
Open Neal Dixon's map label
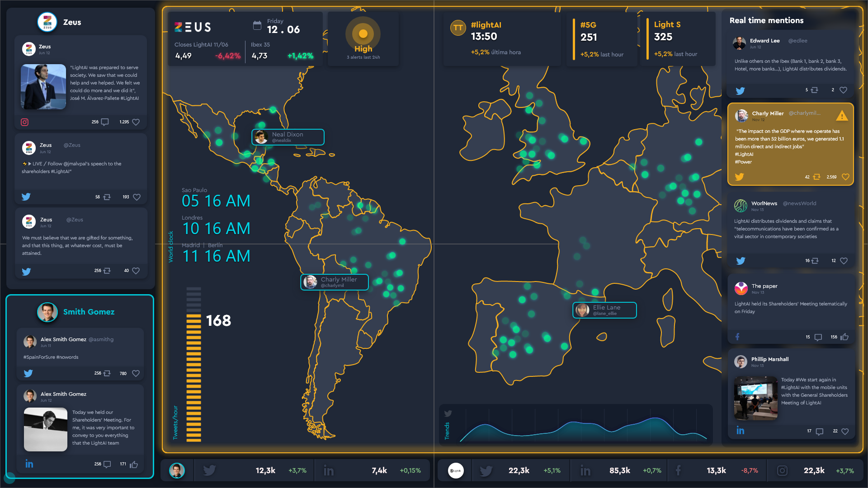click(288, 137)
